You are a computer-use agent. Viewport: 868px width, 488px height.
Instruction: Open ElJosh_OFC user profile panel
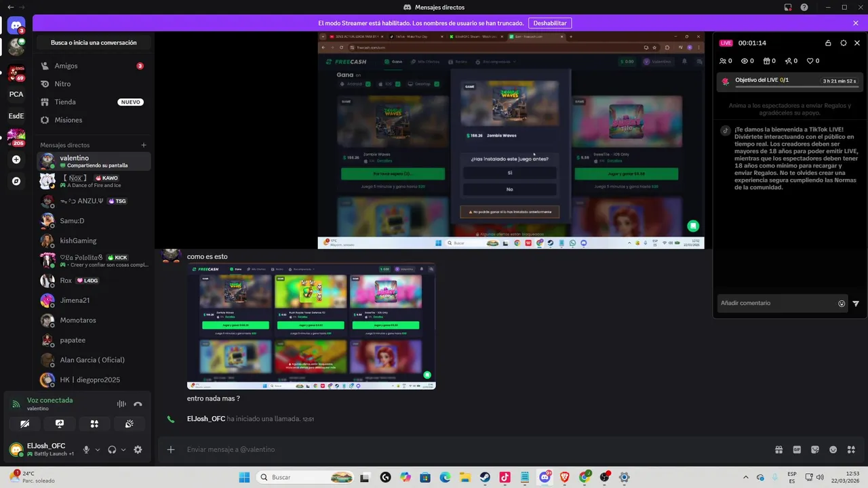pyautogui.click(x=41, y=449)
